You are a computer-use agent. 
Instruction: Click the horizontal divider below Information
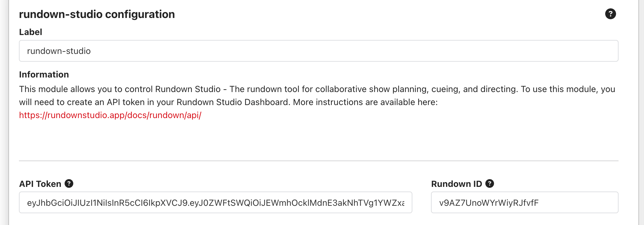click(x=319, y=161)
